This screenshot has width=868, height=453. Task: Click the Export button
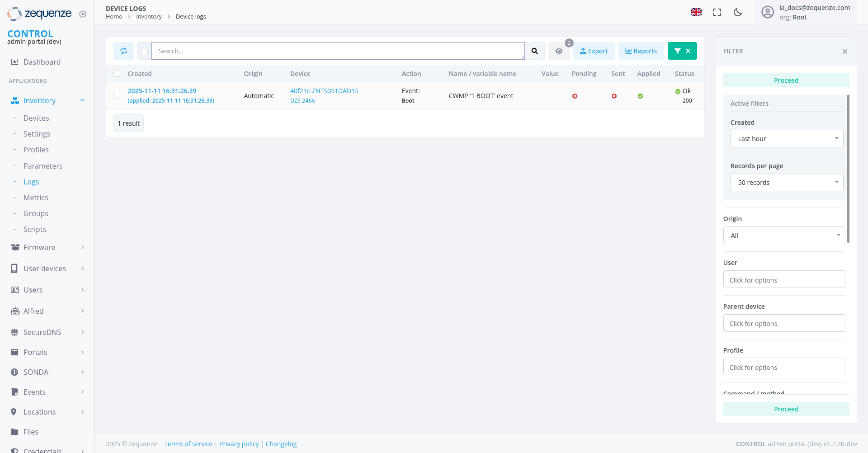[x=594, y=51]
